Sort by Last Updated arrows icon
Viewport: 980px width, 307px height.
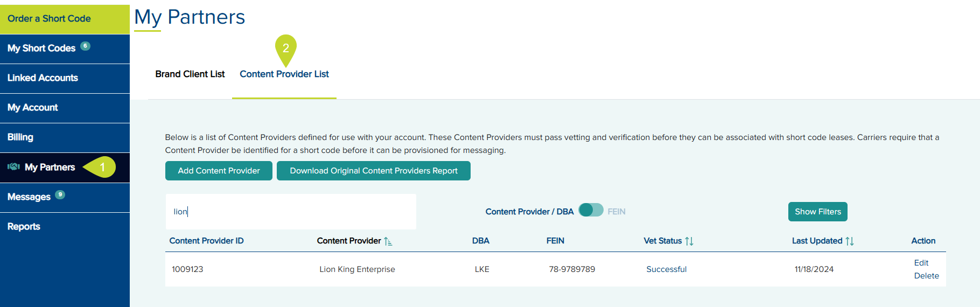[850, 241]
